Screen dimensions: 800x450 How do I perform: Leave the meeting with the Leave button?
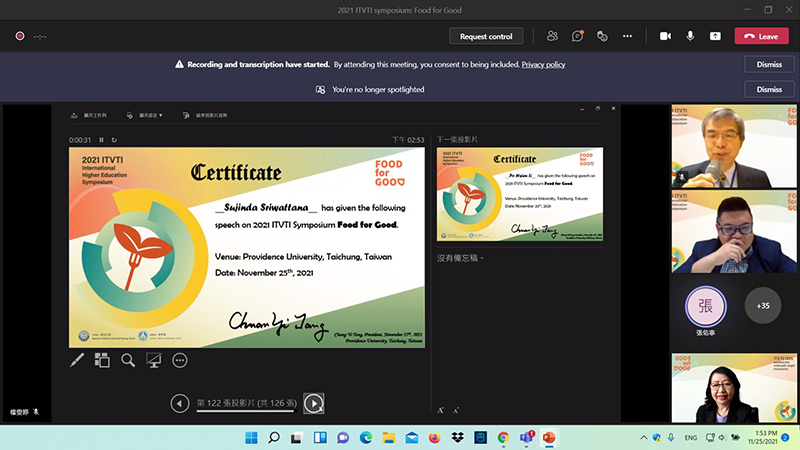pyautogui.click(x=761, y=36)
